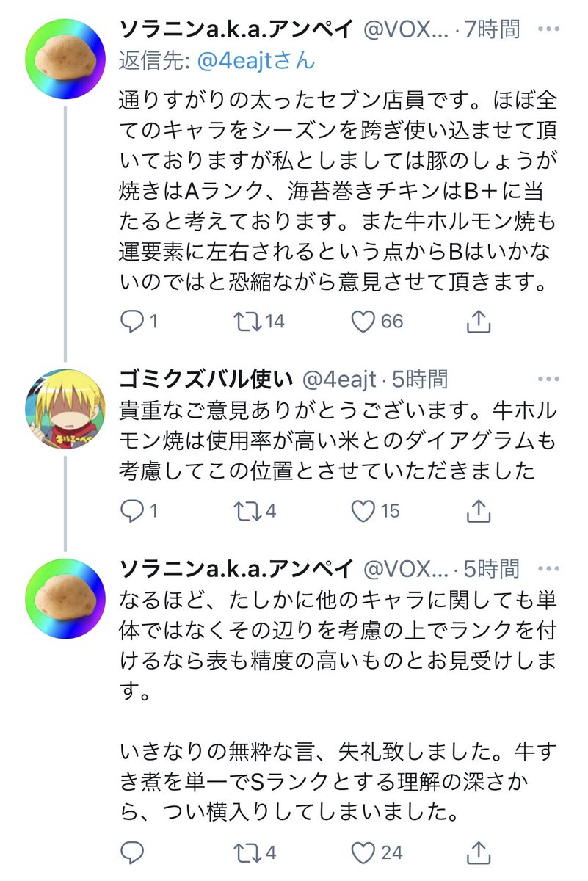Retweet the first tweet with 14 retweets
The image size is (588, 881).
coord(244,321)
